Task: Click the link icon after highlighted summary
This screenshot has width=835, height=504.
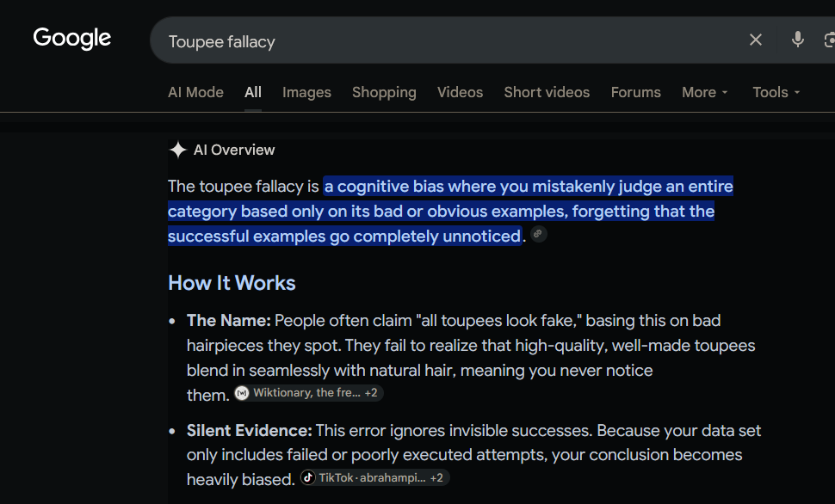Action: click(538, 234)
